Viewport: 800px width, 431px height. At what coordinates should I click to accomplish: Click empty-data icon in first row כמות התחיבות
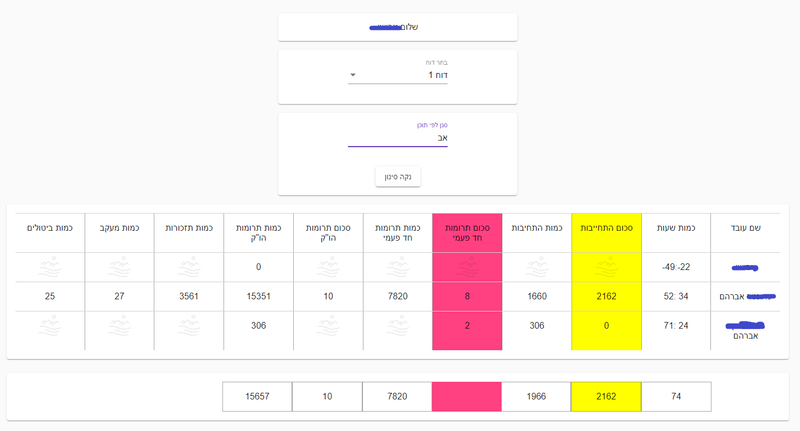537,267
